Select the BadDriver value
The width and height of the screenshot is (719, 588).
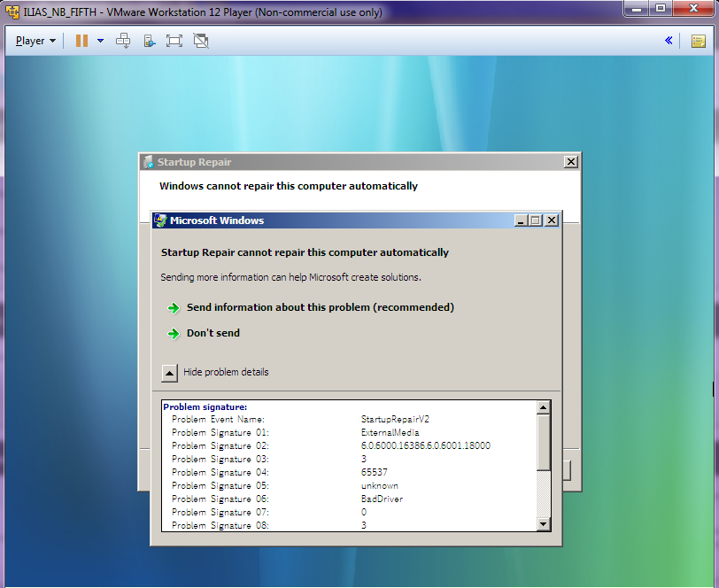click(382, 499)
